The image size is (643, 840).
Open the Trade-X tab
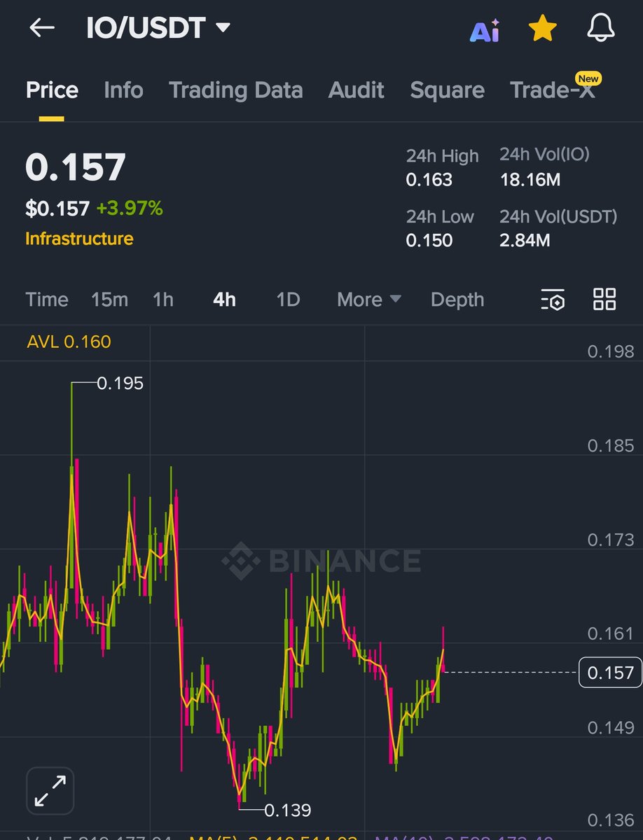click(x=553, y=90)
